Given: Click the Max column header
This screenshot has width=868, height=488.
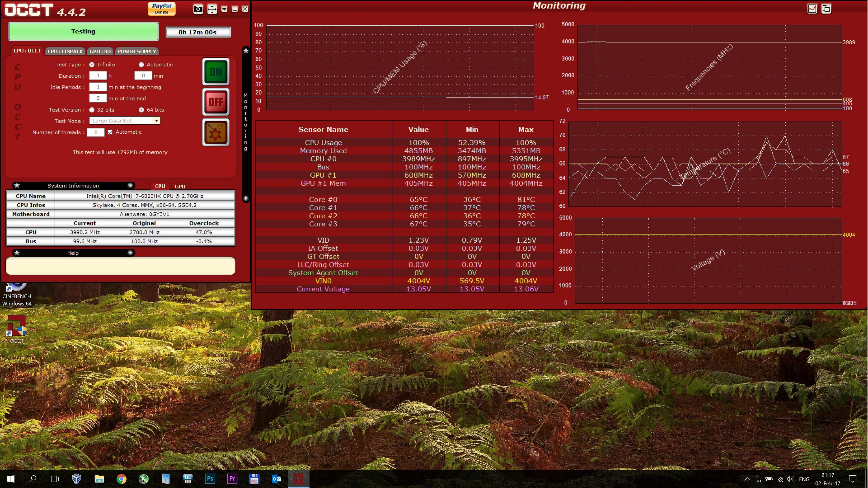Looking at the screenshot, I should [526, 129].
